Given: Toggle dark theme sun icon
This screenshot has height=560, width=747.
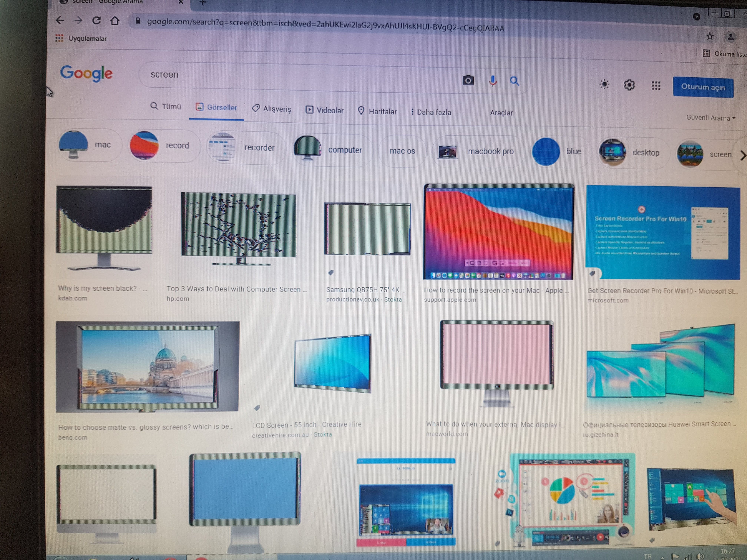Looking at the screenshot, I should [x=604, y=84].
